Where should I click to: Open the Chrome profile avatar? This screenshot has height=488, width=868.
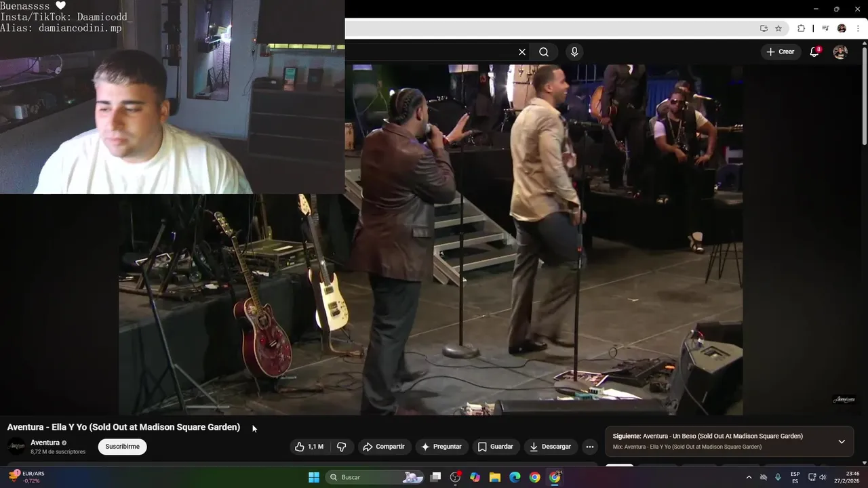[842, 28]
